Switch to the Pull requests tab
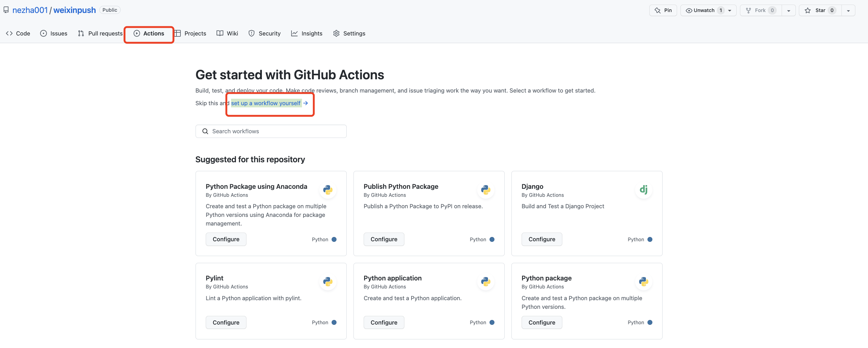The image size is (868, 348). click(x=101, y=33)
